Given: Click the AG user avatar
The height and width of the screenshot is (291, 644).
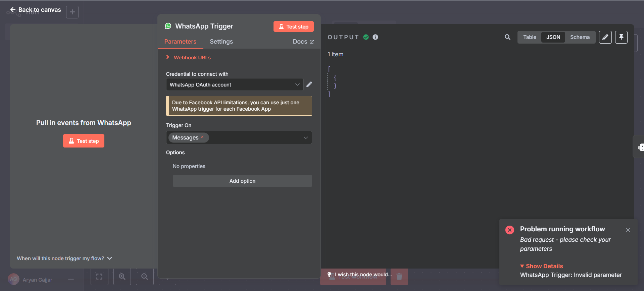Looking at the screenshot, I should point(13,279).
